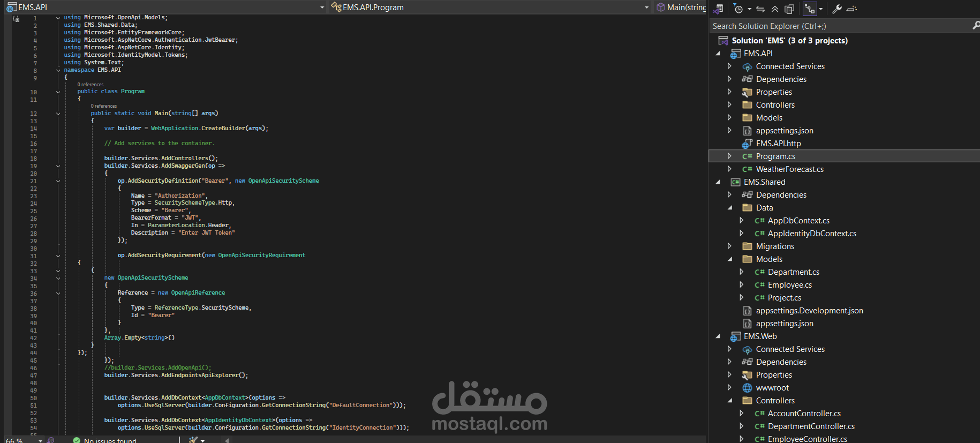
Task: Switch between solutions and folder views
Action: pyautogui.click(x=719, y=9)
